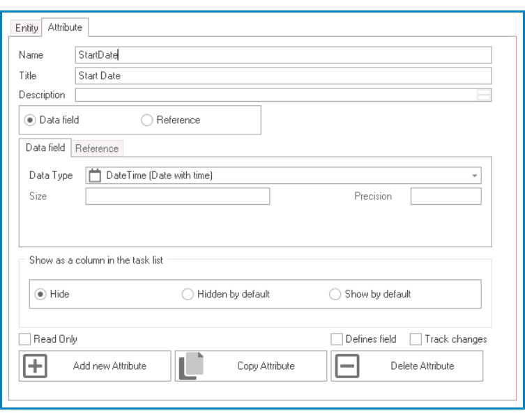525x420 pixels.
Task: Click the minus icon on Delete Attribute
Action: tap(347, 366)
